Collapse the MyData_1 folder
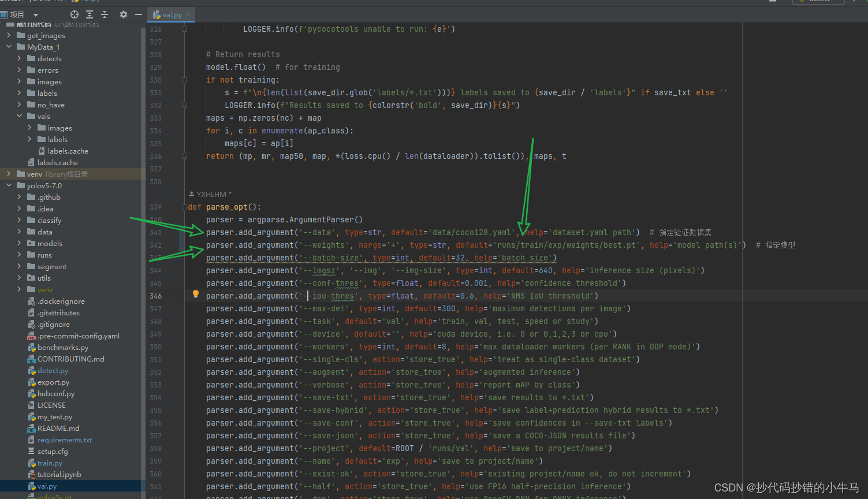 coord(9,47)
